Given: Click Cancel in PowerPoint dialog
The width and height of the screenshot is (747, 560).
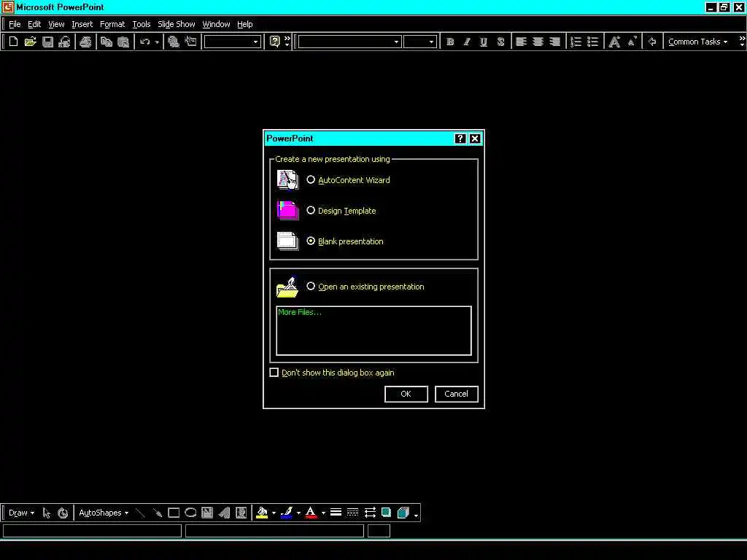Looking at the screenshot, I should coord(457,394).
